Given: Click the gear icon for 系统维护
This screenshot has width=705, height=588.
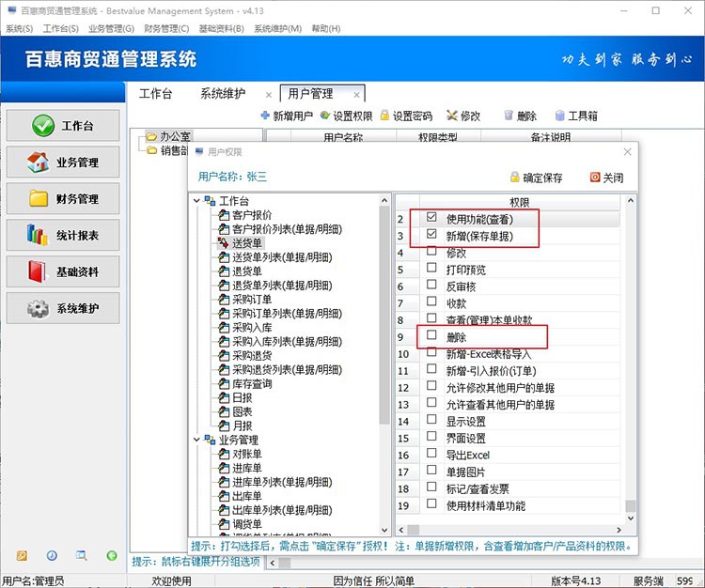Looking at the screenshot, I should pyautogui.click(x=38, y=308).
